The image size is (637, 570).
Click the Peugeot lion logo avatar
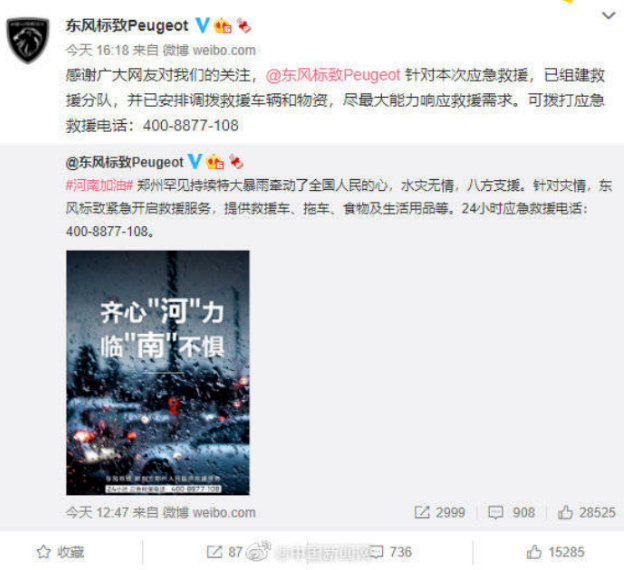pyautogui.click(x=28, y=40)
